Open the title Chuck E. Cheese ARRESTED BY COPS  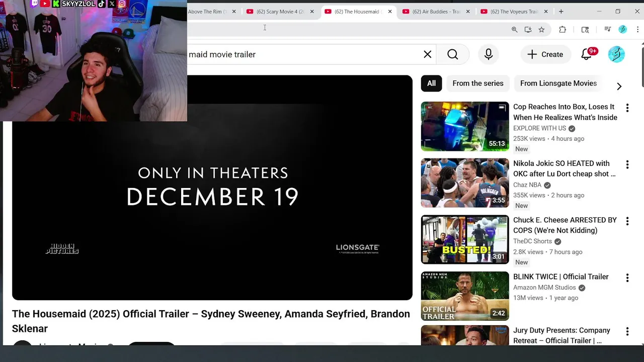pyautogui.click(x=565, y=225)
